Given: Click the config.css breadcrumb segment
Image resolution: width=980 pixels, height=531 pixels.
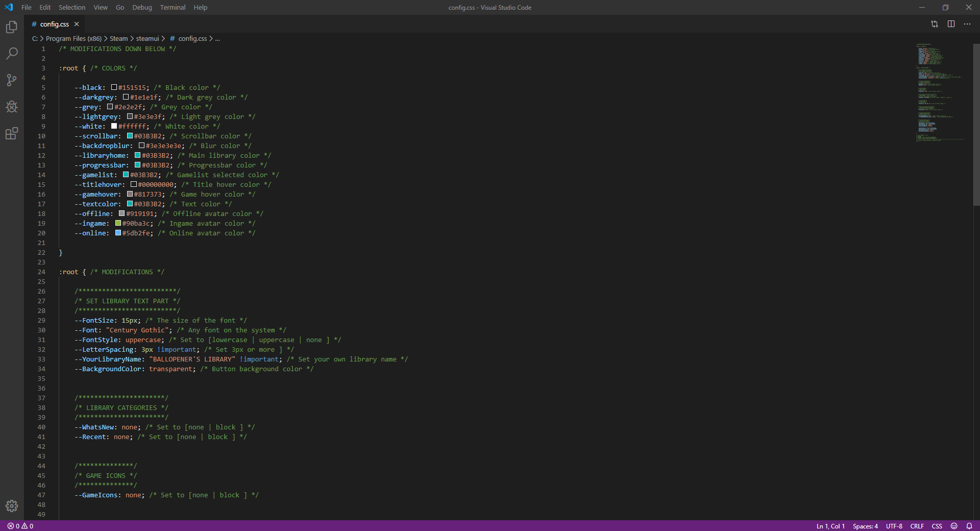Looking at the screenshot, I should point(188,39).
